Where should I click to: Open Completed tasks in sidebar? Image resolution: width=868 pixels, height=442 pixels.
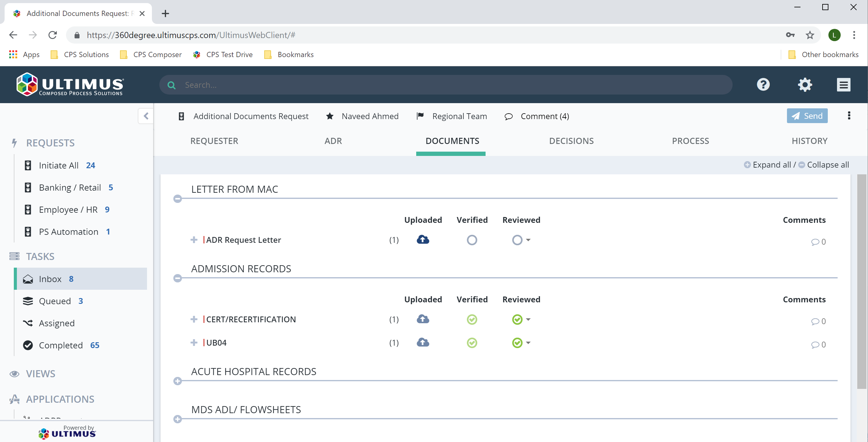click(61, 345)
